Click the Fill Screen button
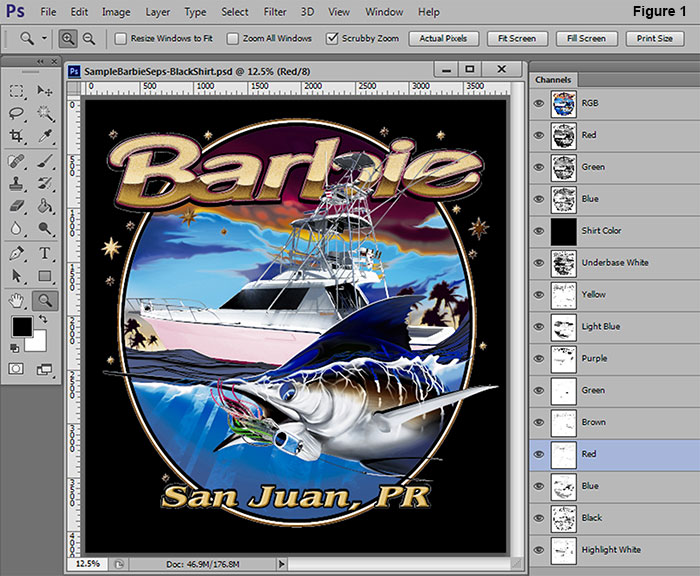The width and height of the screenshot is (700, 576). (x=587, y=39)
